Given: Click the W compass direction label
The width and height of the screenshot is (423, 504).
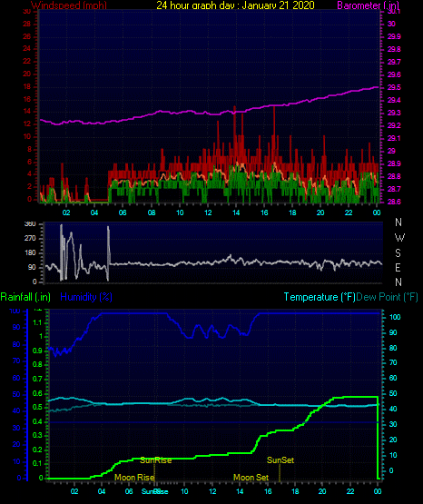Looking at the screenshot, I should 399,238.
